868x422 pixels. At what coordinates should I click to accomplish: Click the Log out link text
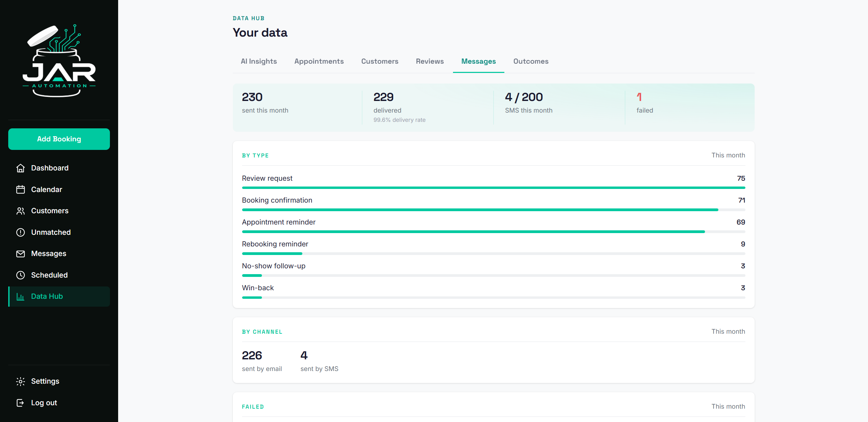click(x=44, y=403)
